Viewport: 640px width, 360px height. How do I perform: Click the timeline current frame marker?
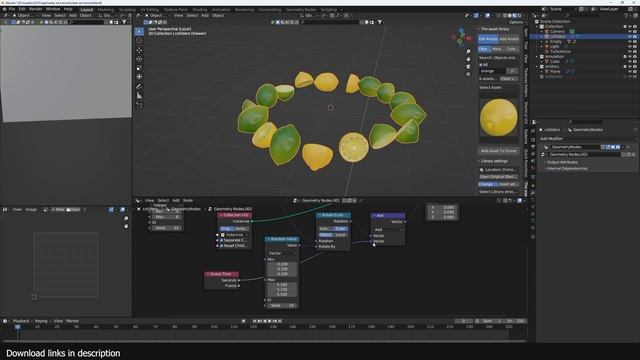(x=18, y=327)
